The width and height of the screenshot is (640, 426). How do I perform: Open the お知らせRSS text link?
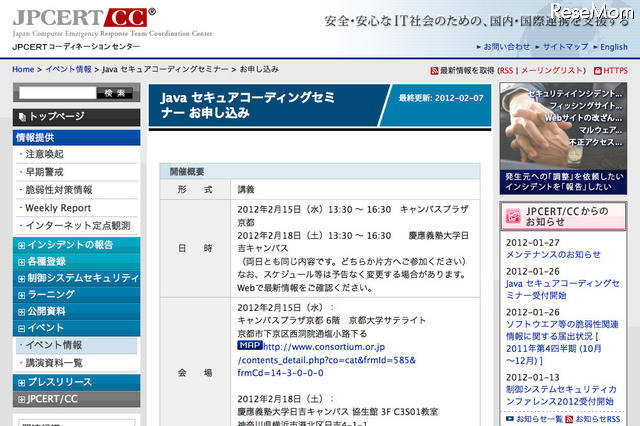pyautogui.click(x=598, y=419)
